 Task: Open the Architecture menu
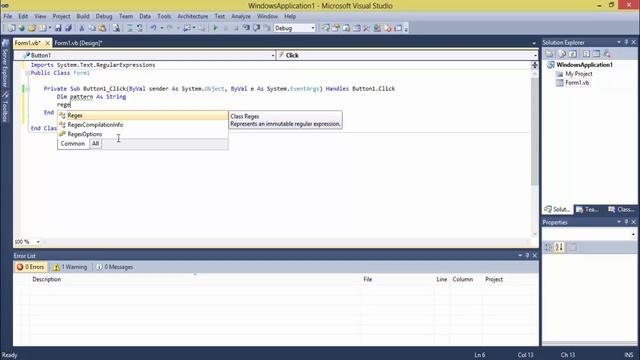pos(193,16)
